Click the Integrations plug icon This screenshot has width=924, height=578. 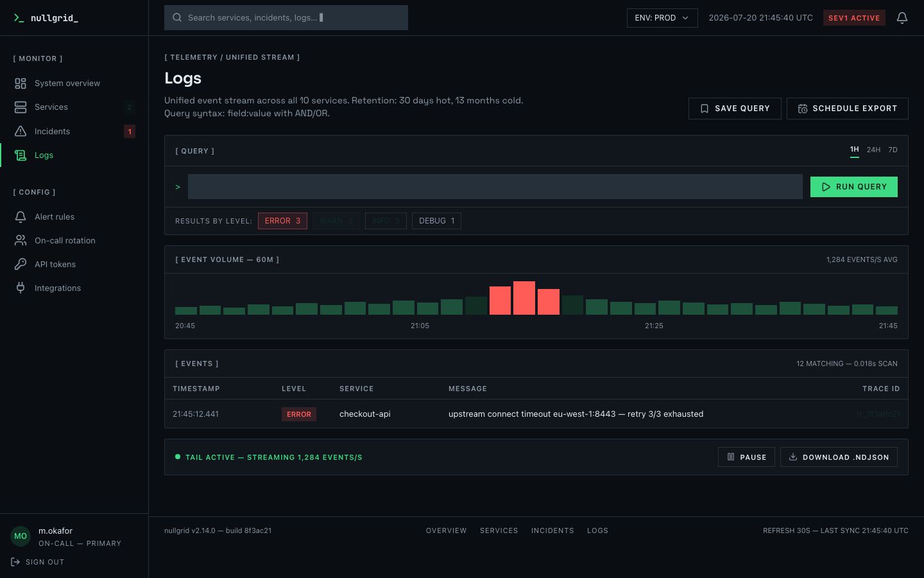(x=21, y=288)
